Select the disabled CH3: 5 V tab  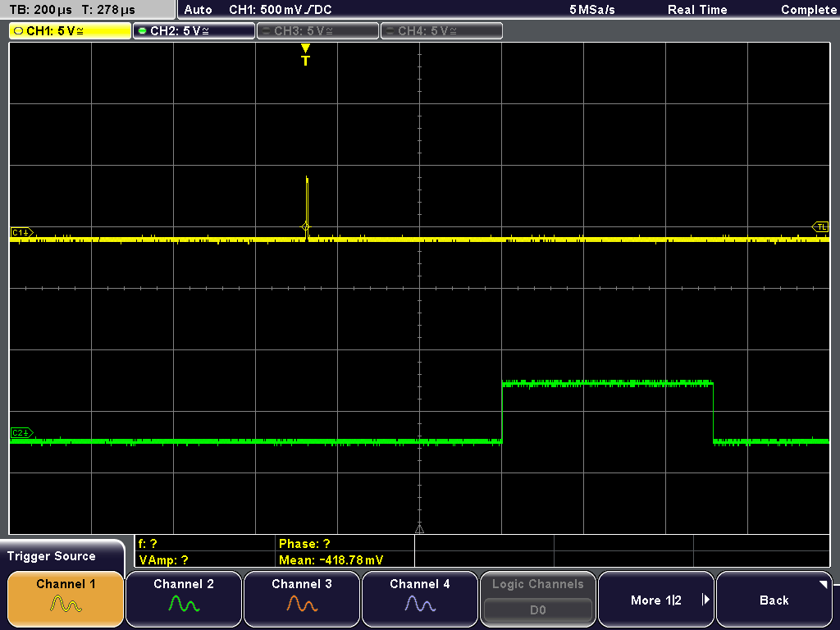[317, 31]
